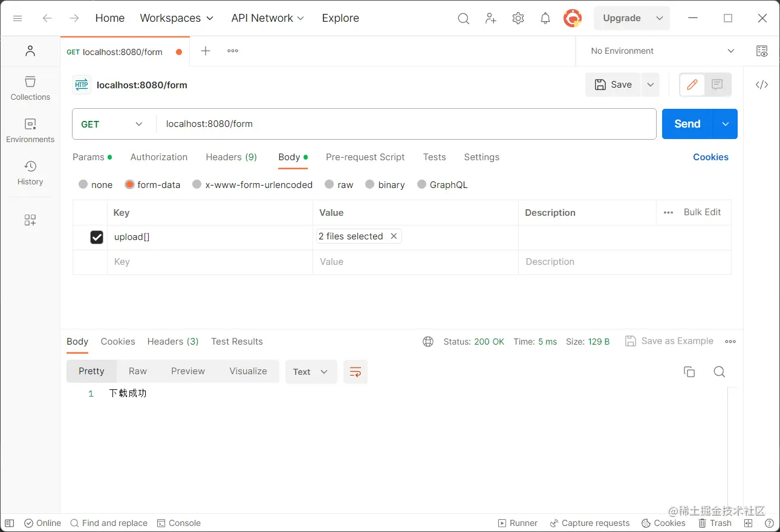
Task: Open the help icon in status bar
Action: coord(769,523)
